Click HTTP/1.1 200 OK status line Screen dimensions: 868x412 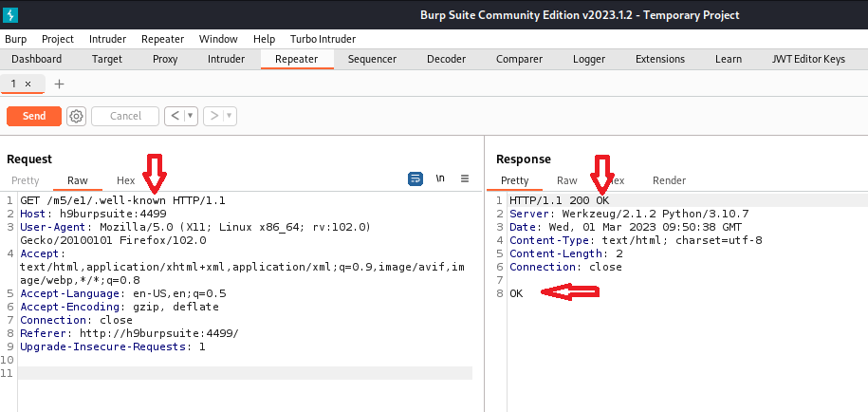559,200
